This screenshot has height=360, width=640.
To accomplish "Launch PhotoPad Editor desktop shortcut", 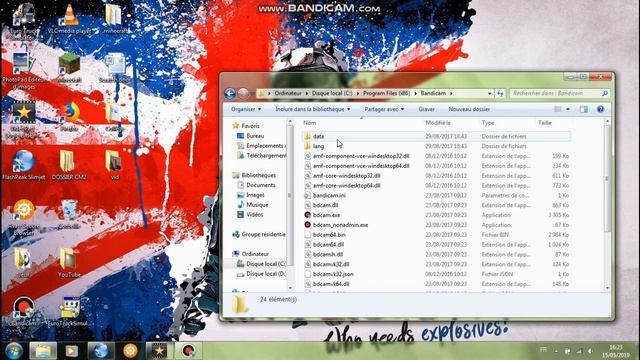I will (x=23, y=71).
